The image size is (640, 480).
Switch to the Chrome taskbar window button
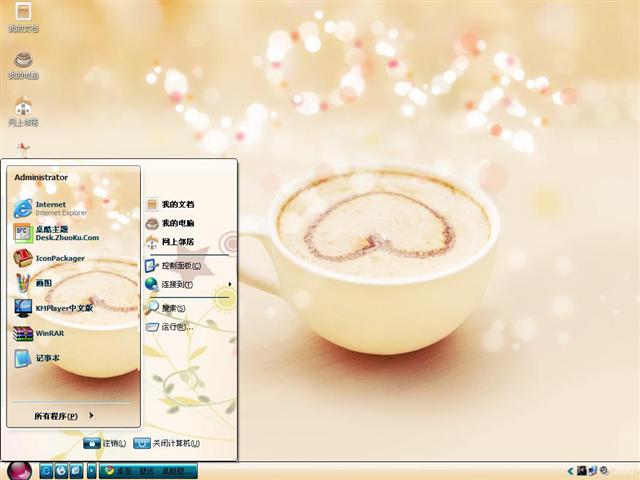(x=149, y=471)
